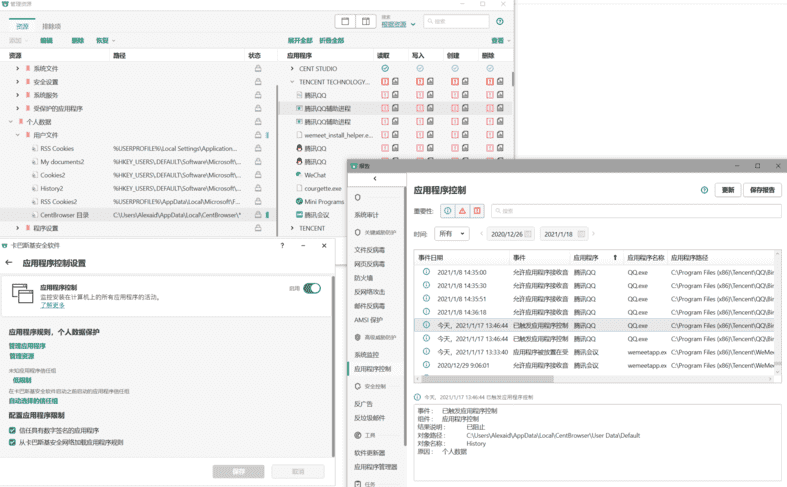
Task: Click the 保存报告 button
Action: coord(762,190)
